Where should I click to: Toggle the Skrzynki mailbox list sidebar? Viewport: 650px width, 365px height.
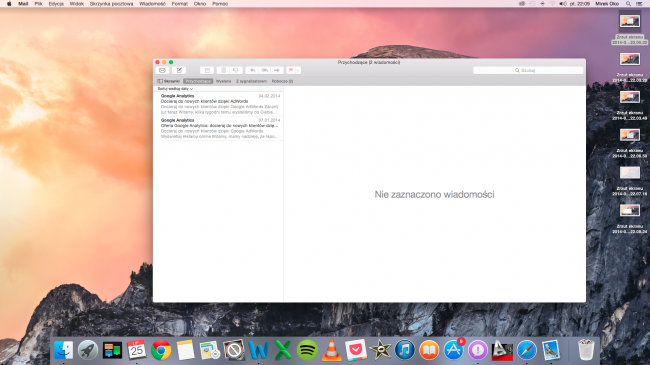click(x=169, y=81)
